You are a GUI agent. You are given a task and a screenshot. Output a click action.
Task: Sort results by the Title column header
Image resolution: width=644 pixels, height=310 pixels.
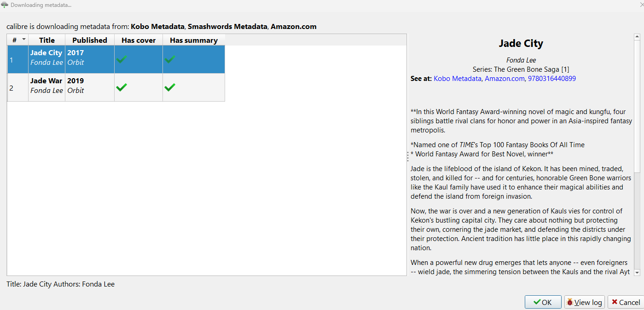46,40
